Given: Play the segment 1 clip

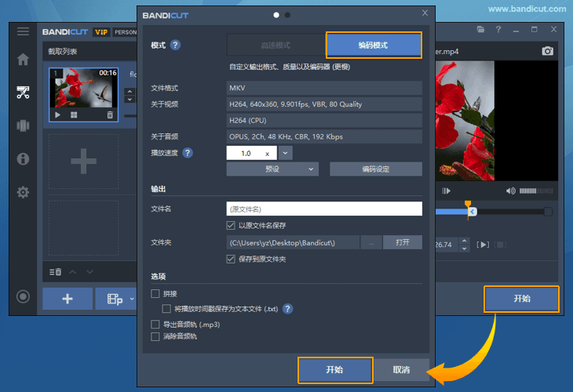Looking at the screenshot, I should point(57,115).
